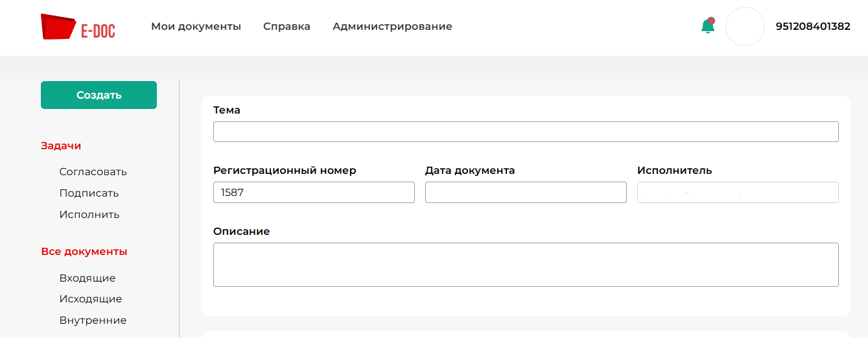Open the notifications bell
The width and height of the screenshot is (868, 338).
(x=707, y=26)
